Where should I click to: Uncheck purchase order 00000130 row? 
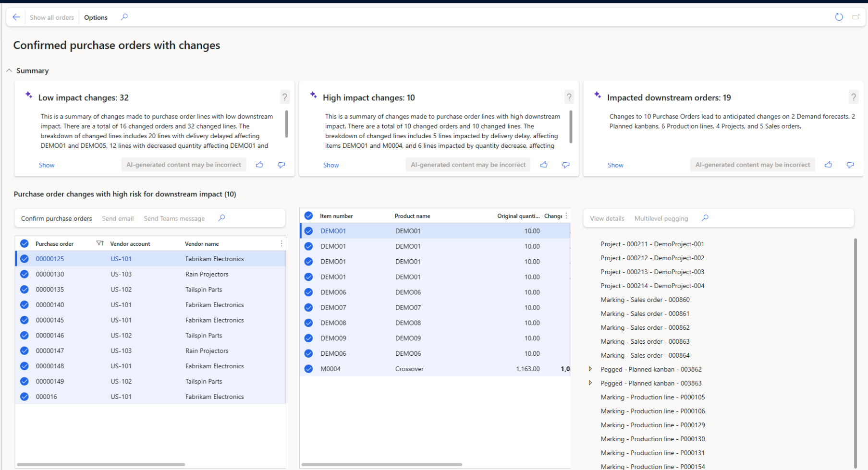24,274
